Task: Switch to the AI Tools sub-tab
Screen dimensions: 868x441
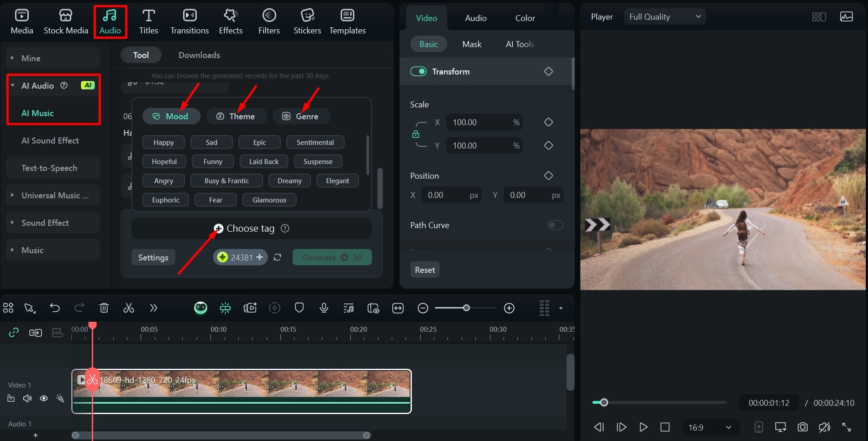Action: click(x=520, y=44)
